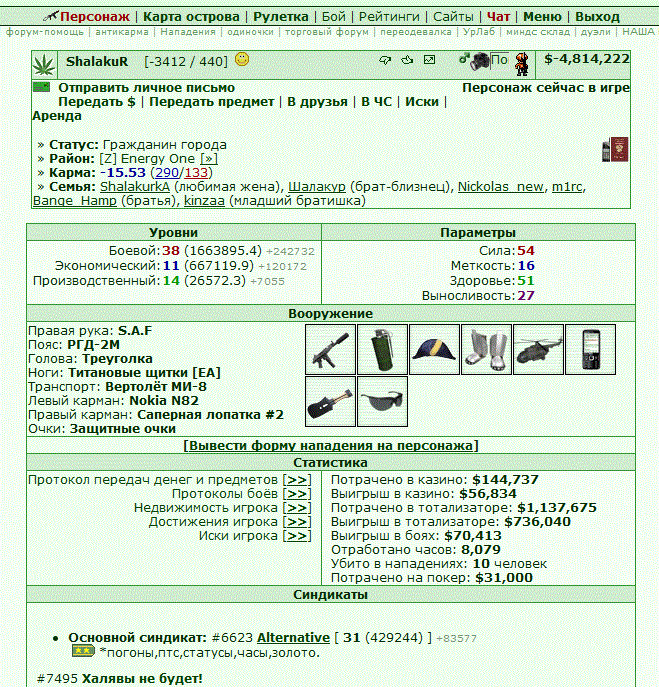The height and width of the screenshot is (687, 659).
Task: Click the В ЧС blacklist link
Action: pyautogui.click(x=376, y=102)
